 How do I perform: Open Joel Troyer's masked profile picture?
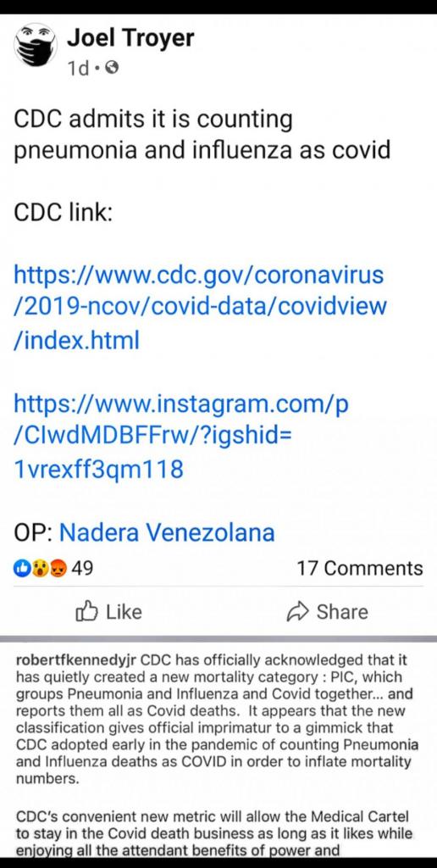(x=35, y=46)
